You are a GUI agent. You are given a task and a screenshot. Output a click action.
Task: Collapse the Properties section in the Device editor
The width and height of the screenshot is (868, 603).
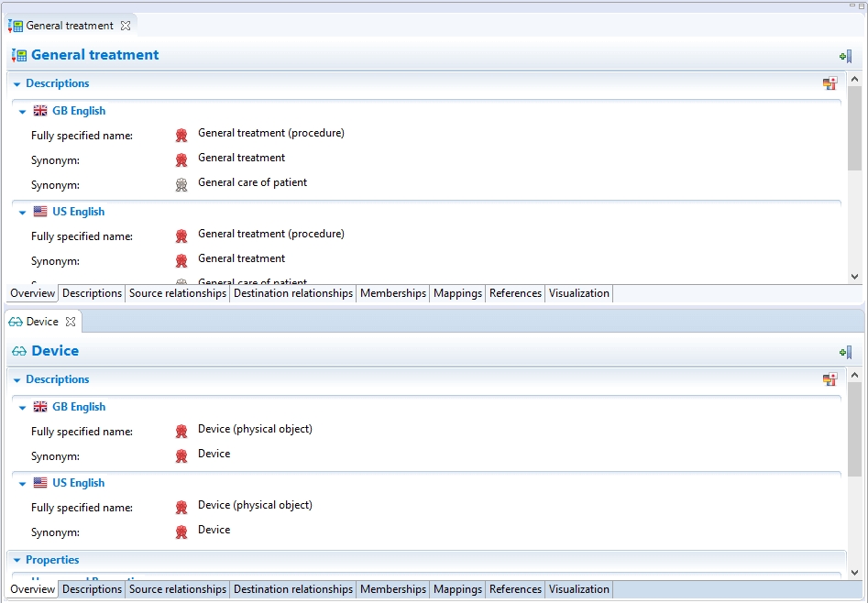17,561
